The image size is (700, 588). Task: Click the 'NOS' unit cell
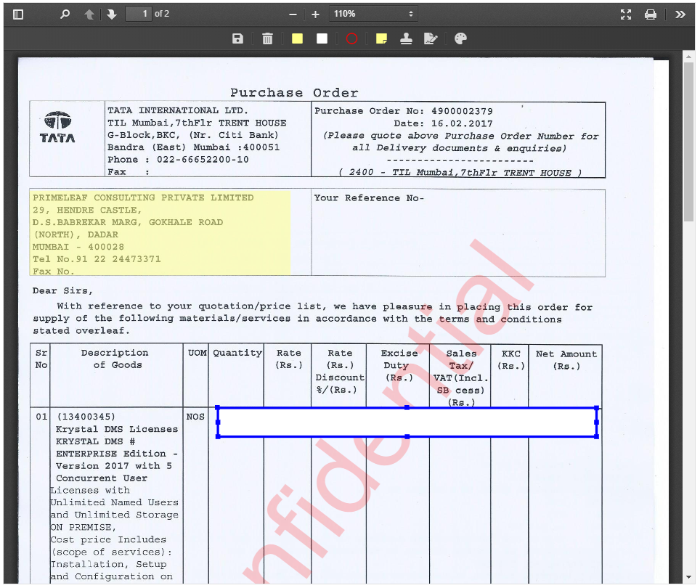click(195, 416)
